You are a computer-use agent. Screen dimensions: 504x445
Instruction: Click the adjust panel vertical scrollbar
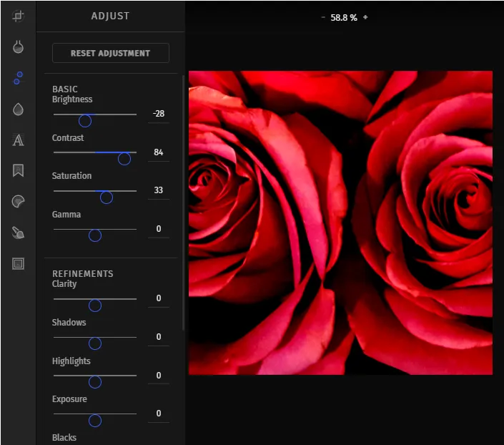click(x=183, y=202)
